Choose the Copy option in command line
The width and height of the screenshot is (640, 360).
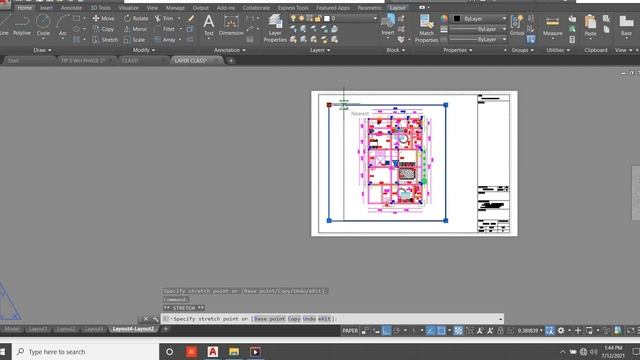click(294, 319)
